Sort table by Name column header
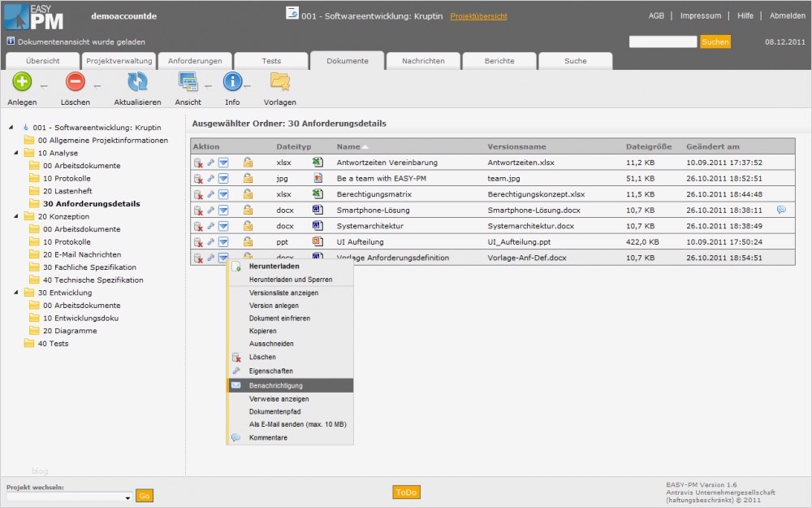812x508 pixels. [x=348, y=146]
